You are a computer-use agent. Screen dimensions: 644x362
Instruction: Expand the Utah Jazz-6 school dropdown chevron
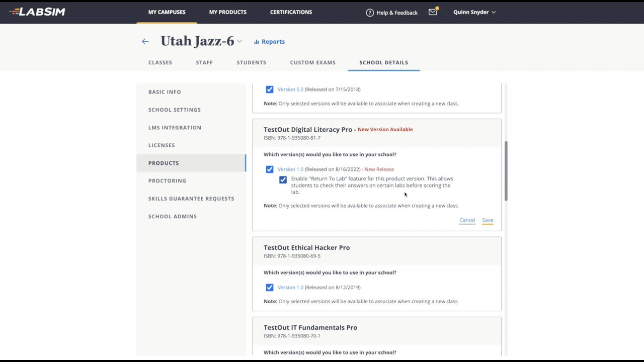(239, 42)
